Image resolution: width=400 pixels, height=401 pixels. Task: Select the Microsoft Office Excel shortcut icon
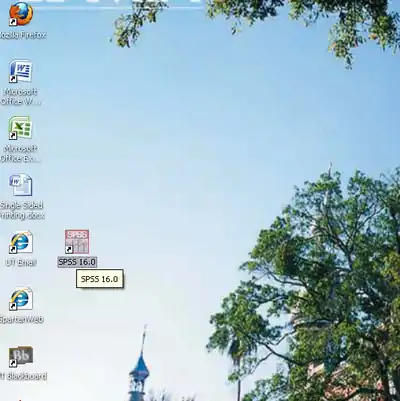(x=21, y=128)
